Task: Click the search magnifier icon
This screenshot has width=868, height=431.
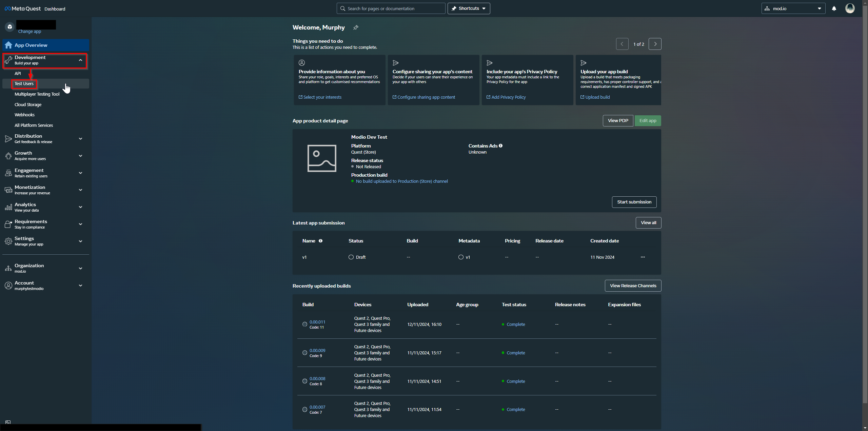Action: tap(343, 8)
